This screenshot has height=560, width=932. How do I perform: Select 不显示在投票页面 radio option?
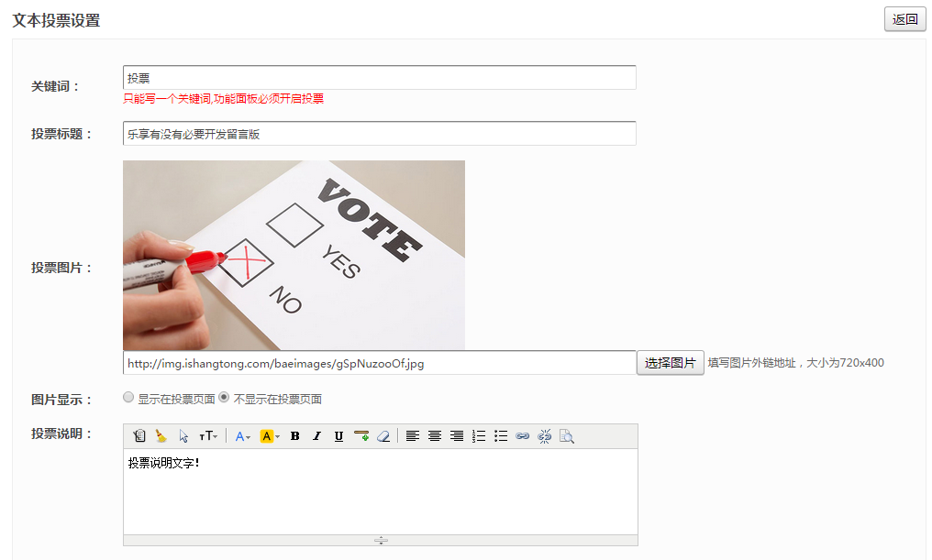click(224, 398)
